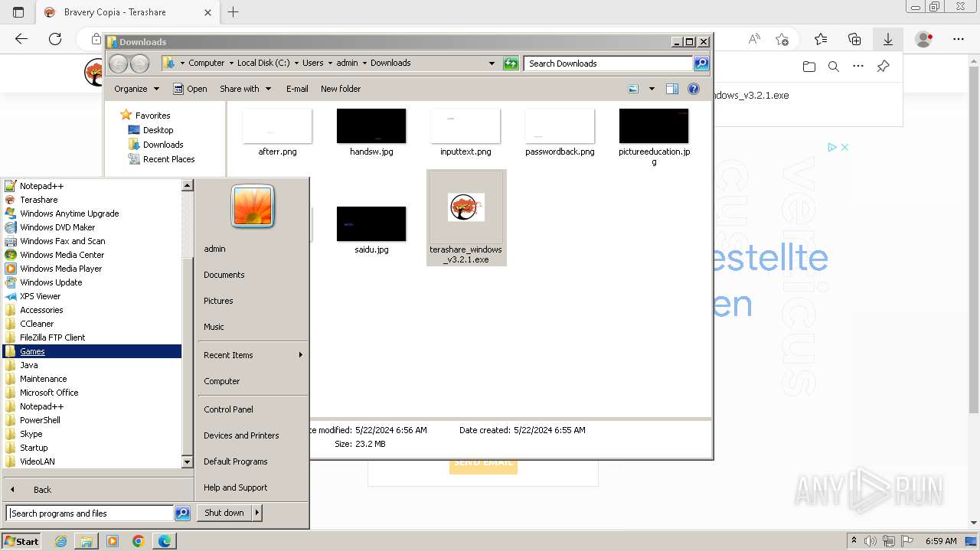Screen dimensions: 980x551
Task: Expand the Microsoft Office folder
Action: pos(49,393)
